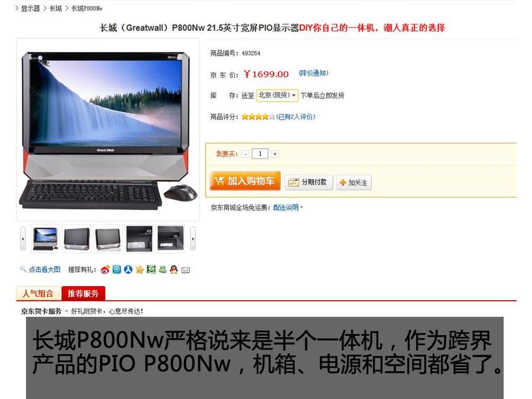532x399 pixels.
Task: Switch to 人气组合 tab
Action: tap(38, 294)
